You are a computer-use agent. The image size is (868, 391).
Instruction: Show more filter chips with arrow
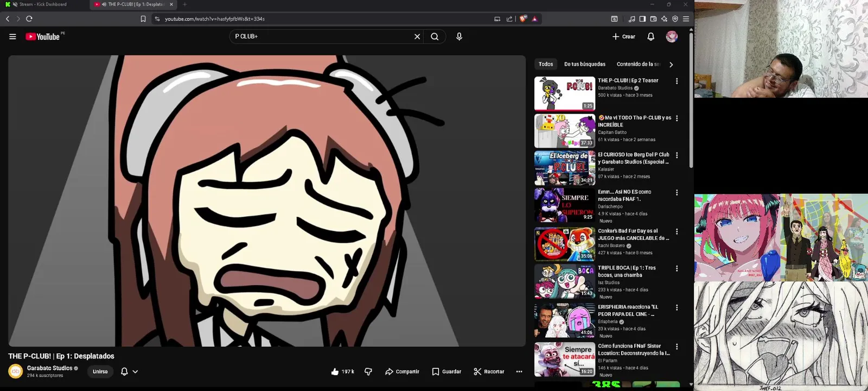click(671, 65)
